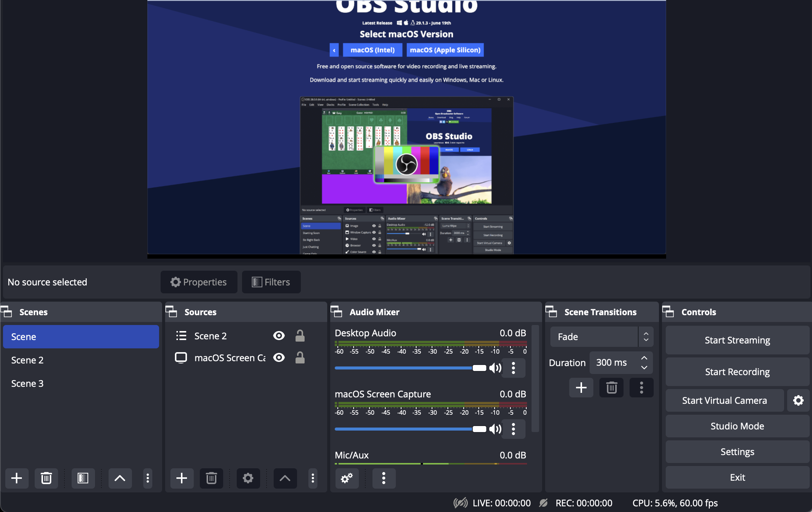
Task: Open macOS Screen Capture audio options menu
Action: click(513, 429)
